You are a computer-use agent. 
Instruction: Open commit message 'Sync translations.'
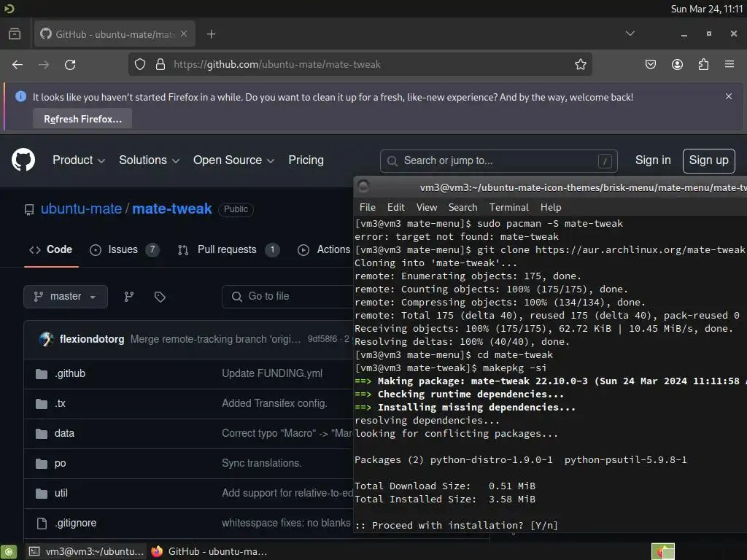(x=262, y=463)
